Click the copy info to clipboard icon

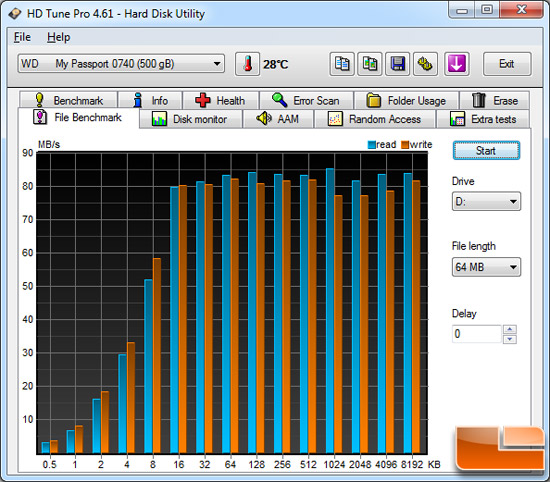pos(342,64)
